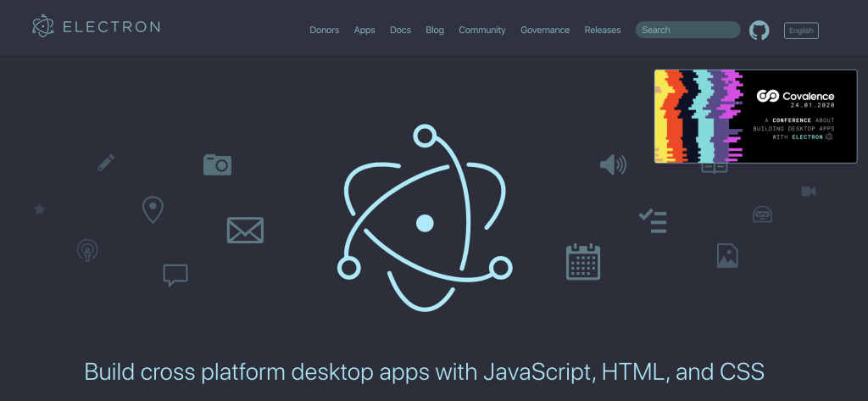868x401 pixels.
Task: Go to the Releases page
Action: coord(602,31)
